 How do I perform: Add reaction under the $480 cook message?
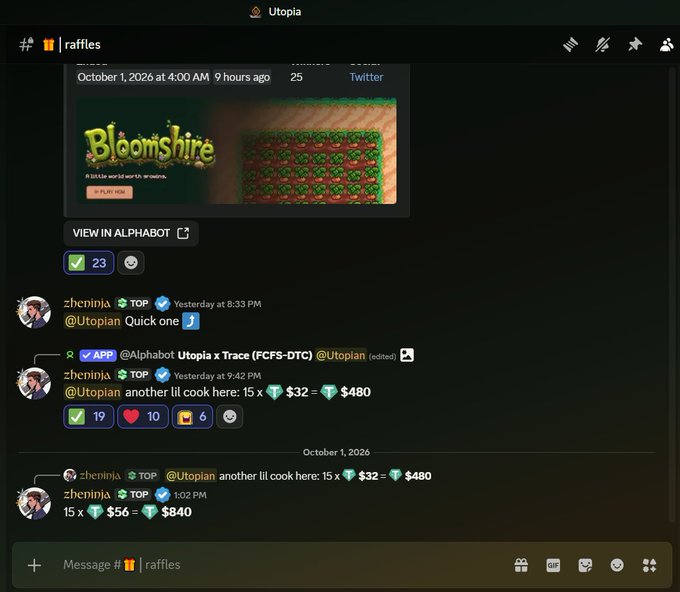[x=229, y=416]
